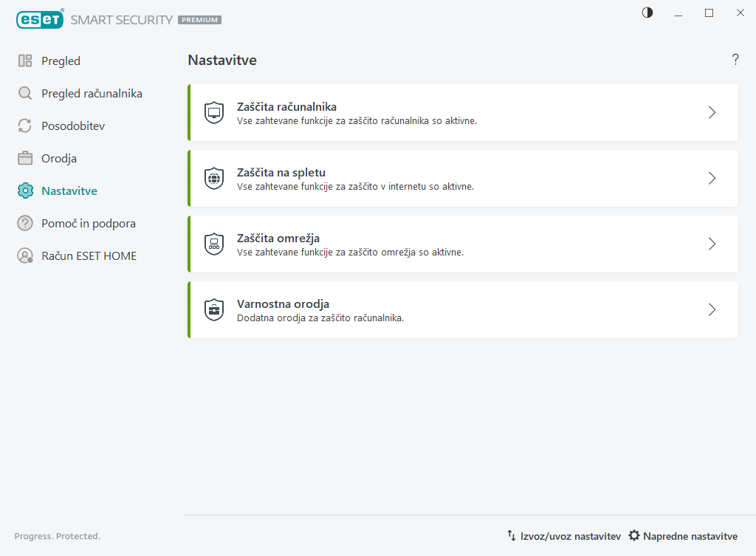Click the Zaščita na spletu globe shield icon
Viewport: 756px width, 556px height.
214,179
